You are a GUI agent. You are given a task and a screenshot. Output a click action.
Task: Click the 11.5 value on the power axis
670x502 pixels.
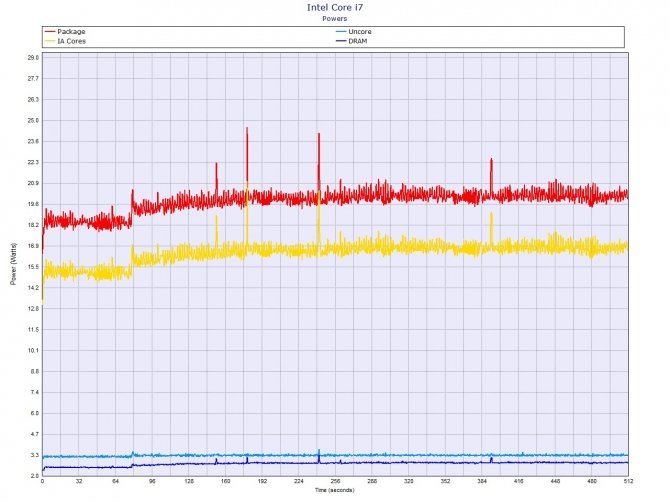point(33,330)
